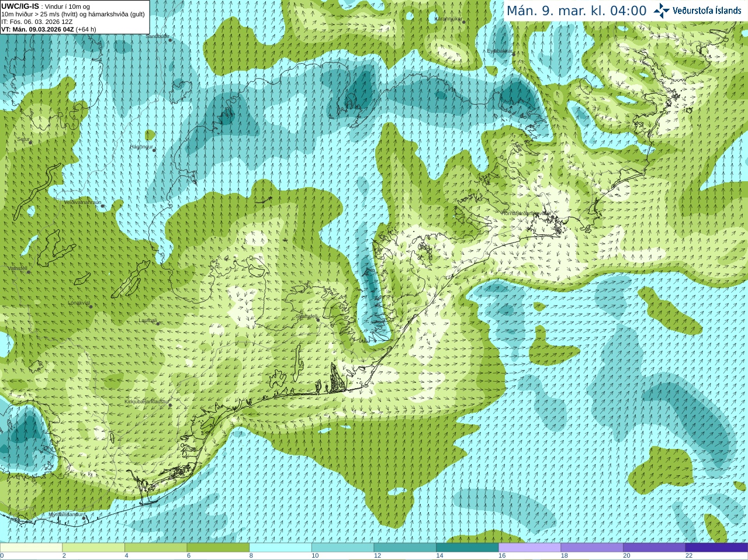Click the legend value 22

point(689,556)
